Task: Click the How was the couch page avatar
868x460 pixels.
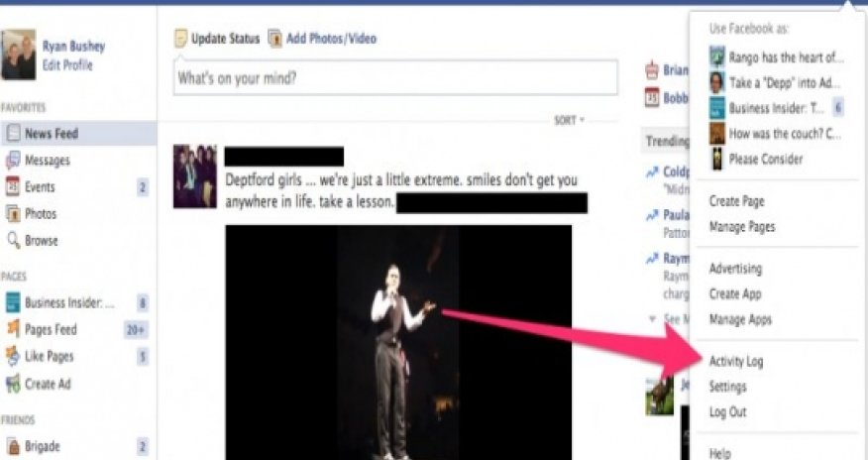Action: point(716,134)
